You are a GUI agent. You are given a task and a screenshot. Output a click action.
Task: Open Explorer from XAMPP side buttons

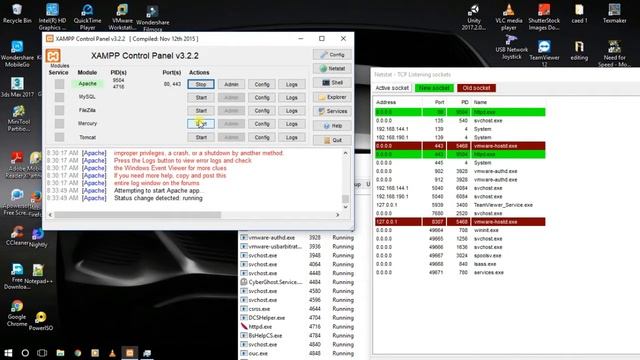click(332, 97)
